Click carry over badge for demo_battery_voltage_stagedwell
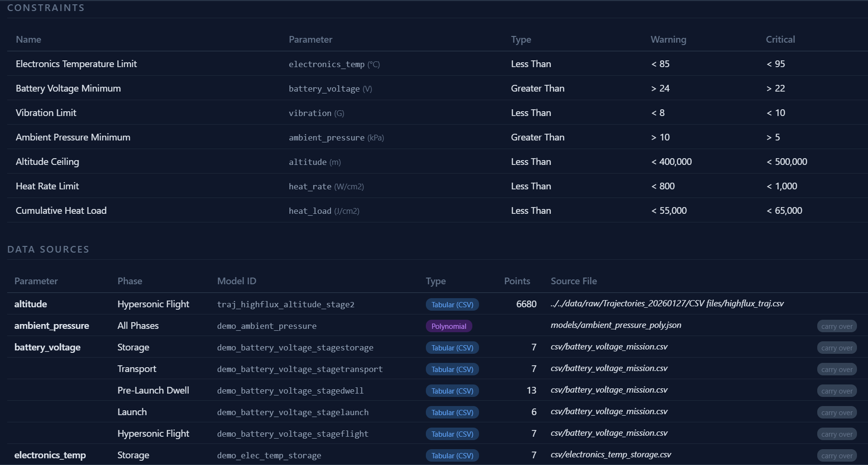The height and width of the screenshot is (465, 868). pos(836,391)
